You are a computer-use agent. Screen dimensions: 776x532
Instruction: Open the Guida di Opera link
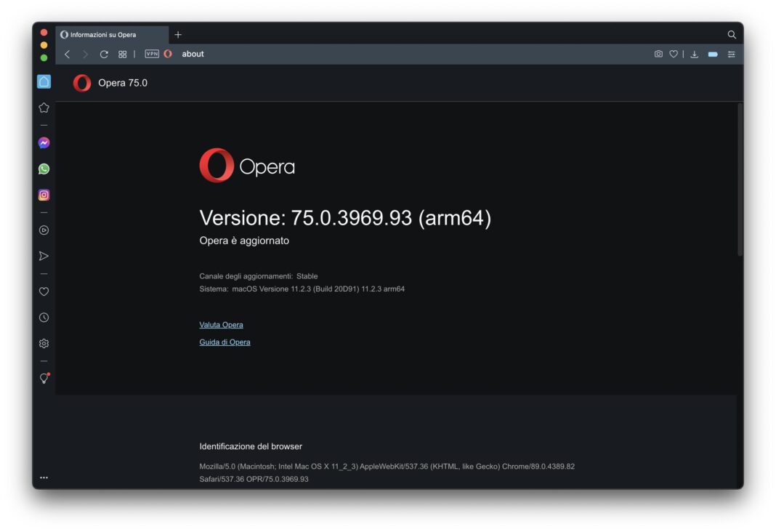point(226,342)
